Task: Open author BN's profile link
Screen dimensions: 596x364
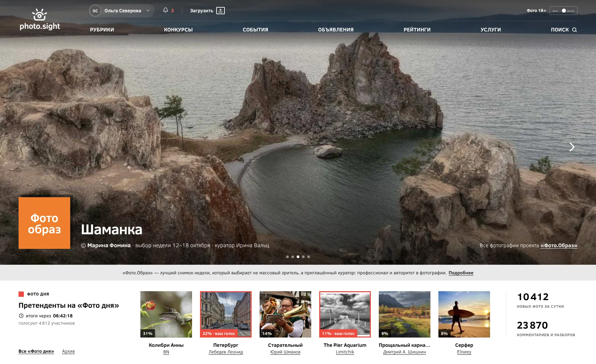Action: pyautogui.click(x=166, y=352)
